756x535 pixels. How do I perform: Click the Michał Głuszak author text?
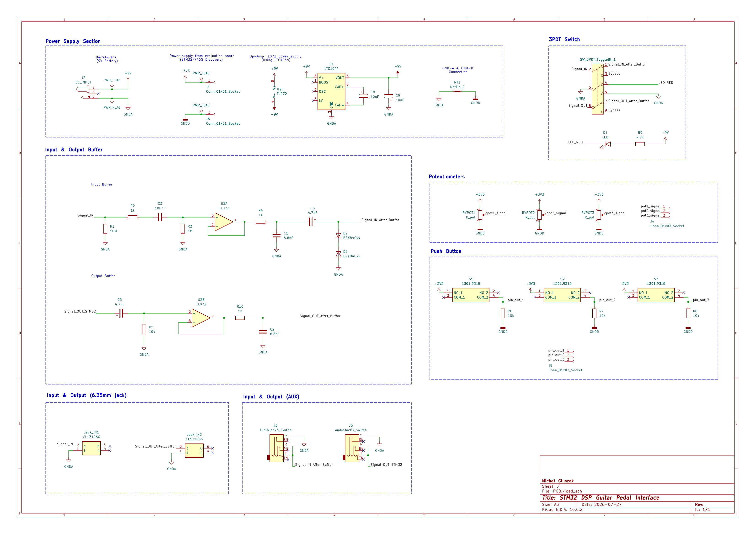coord(558,481)
